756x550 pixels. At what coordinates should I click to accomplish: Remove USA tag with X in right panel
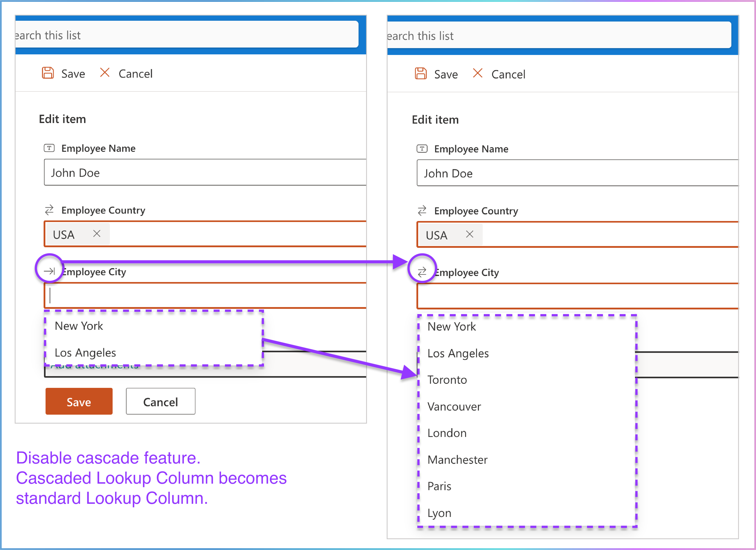pyautogui.click(x=470, y=235)
